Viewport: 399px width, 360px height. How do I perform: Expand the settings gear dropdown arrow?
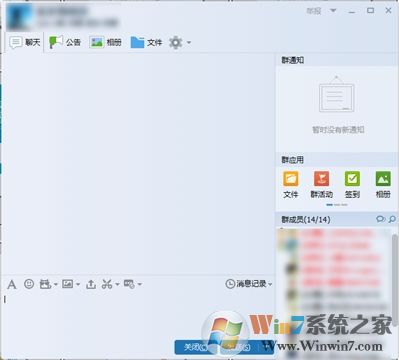[189, 43]
